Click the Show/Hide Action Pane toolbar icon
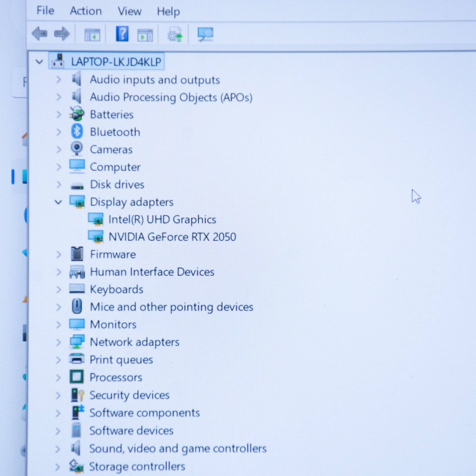This screenshot has height=476, width=476. click(145, 35)
